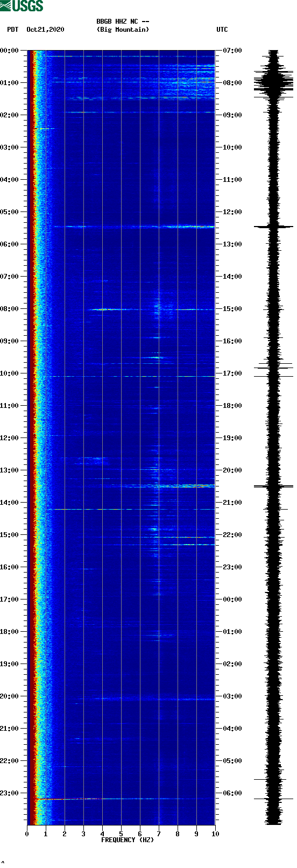The width and height of the screenshot is (297, 868).
Task: Click the 06:00 UTC time label
Action: [232, 793]
